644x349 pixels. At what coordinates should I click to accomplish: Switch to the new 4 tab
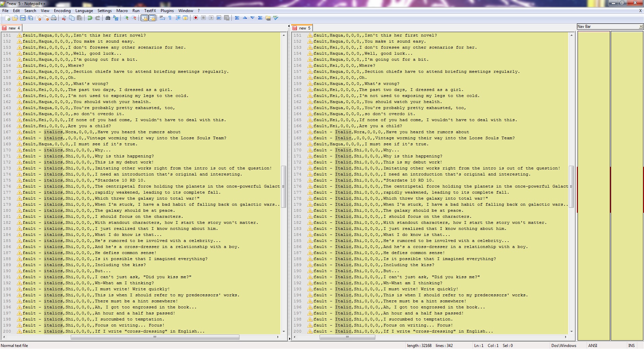tap(11, 28)
